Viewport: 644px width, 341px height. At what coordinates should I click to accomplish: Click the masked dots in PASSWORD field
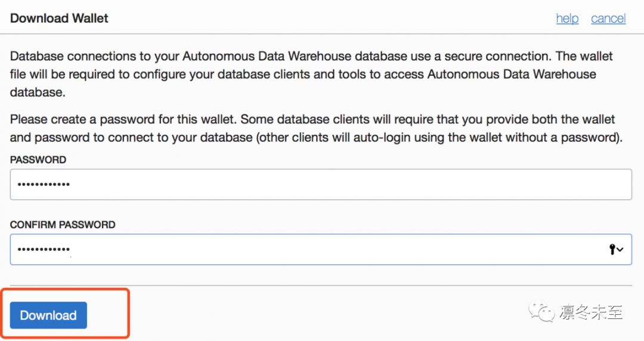[44, 185]
